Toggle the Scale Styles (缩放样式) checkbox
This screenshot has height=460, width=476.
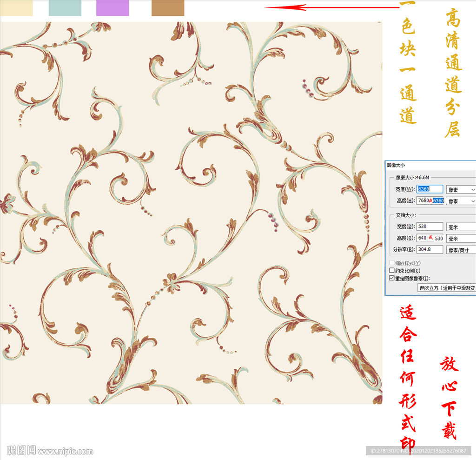tap(392, 262)
